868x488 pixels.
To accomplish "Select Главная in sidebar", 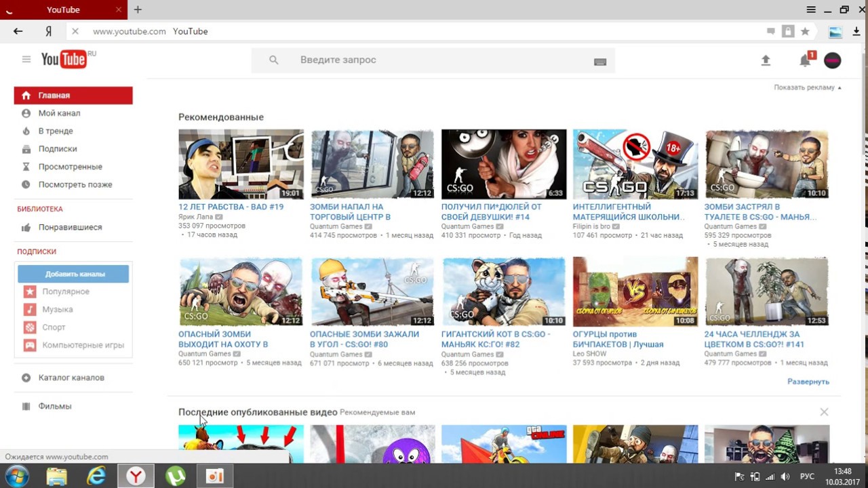I will [x=73, y=96].
